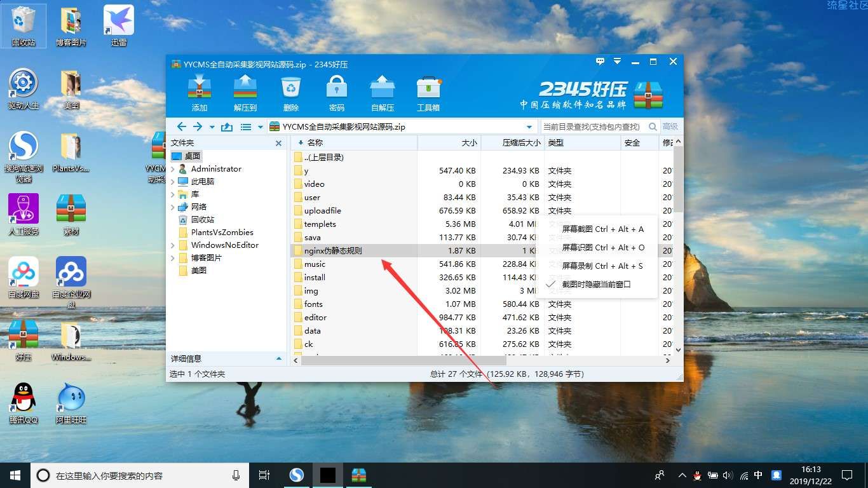868x488 pixels.
Task: Expand the 此电脑 tree node
Action: point(173,182)
